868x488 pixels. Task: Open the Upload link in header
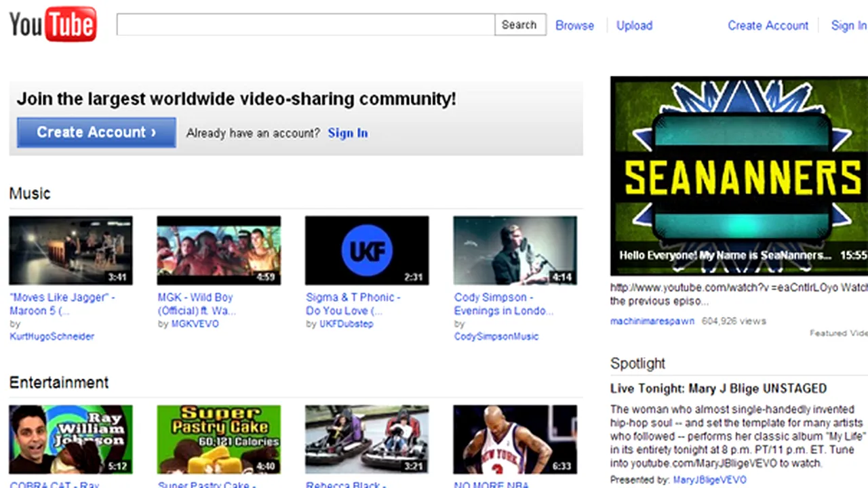634,25
